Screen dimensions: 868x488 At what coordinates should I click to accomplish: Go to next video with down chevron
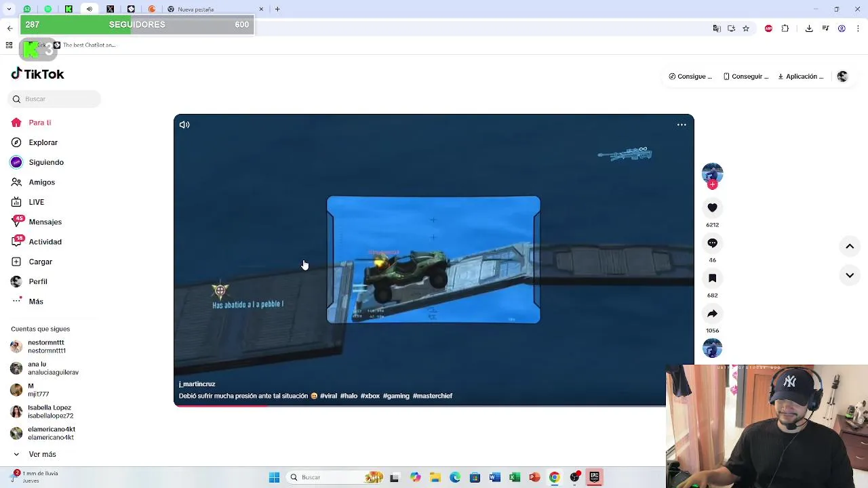pos(850,275)
